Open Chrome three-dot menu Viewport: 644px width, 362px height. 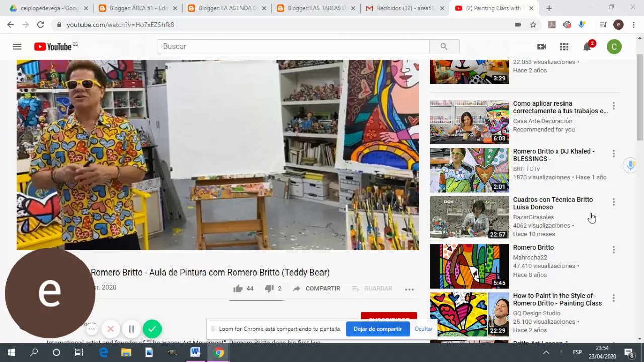[633, 24]
